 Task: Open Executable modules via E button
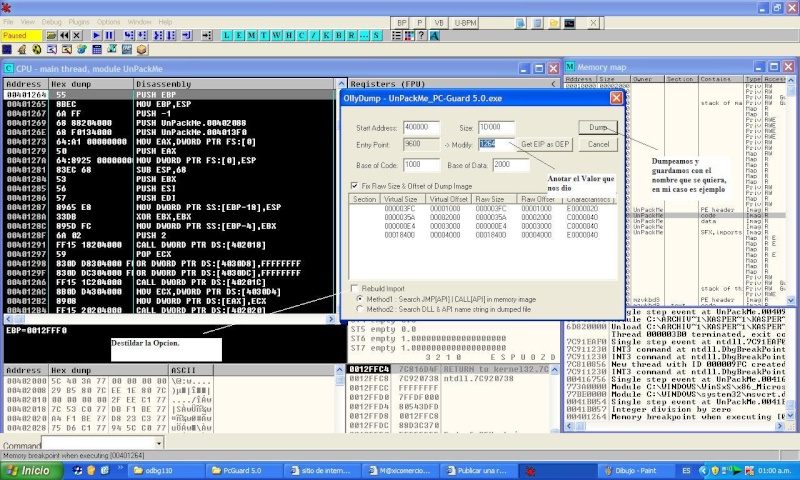point(239,35)
